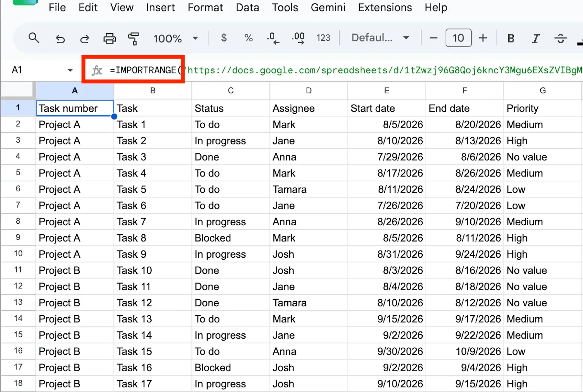Open the Extensions menu
This screenshot has height=392, width=583.
[x=385, y=7]
